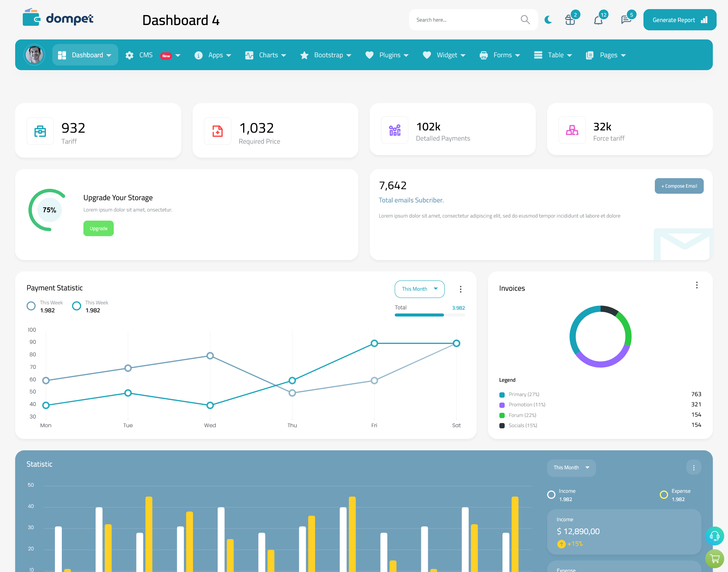Select the Charts navigation tab
Image resolution: width=728 pixels, height=572 pixels.
pos(267,54)
